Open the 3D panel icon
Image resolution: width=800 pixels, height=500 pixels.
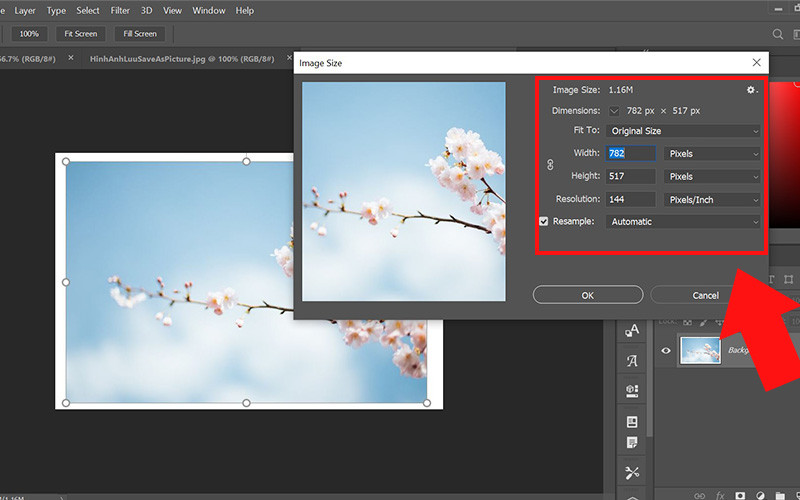[x=632, y=391]
